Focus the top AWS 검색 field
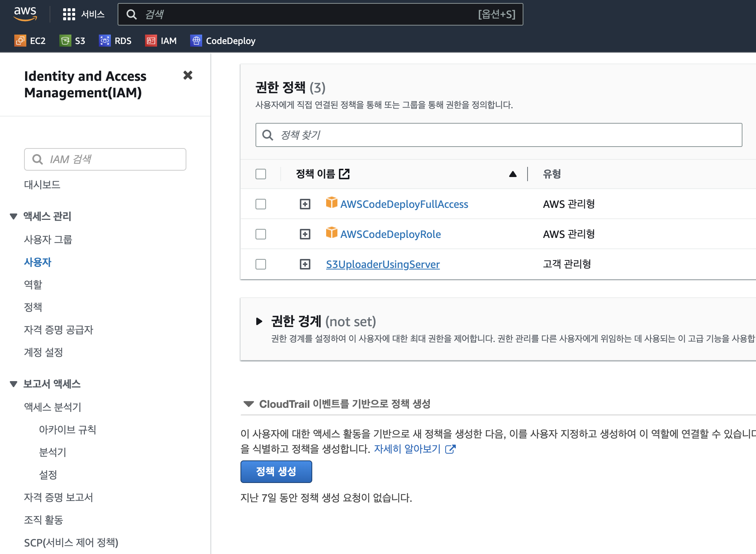Image resolution: width=756 pixels, height=554 pixels. click(x=321, y=14)
